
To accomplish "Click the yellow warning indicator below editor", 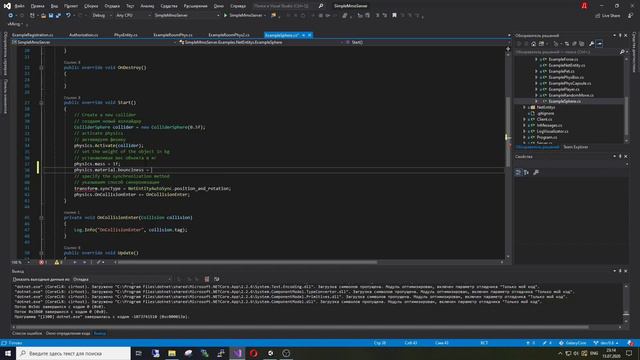I will [58, 262].
